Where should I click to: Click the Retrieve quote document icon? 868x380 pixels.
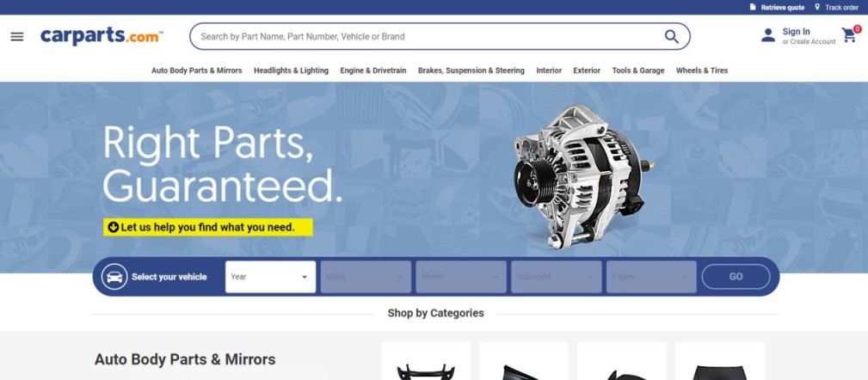click(x=753, y=7)
